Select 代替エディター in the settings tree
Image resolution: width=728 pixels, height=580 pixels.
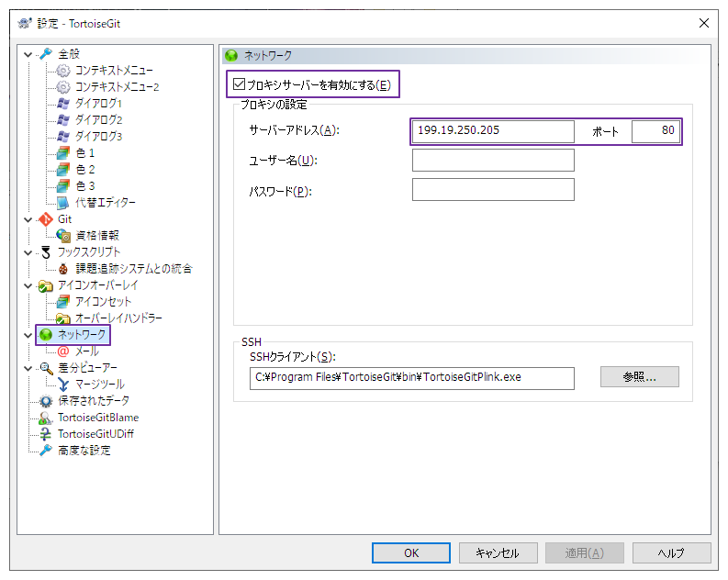click(x=106, y=203)
